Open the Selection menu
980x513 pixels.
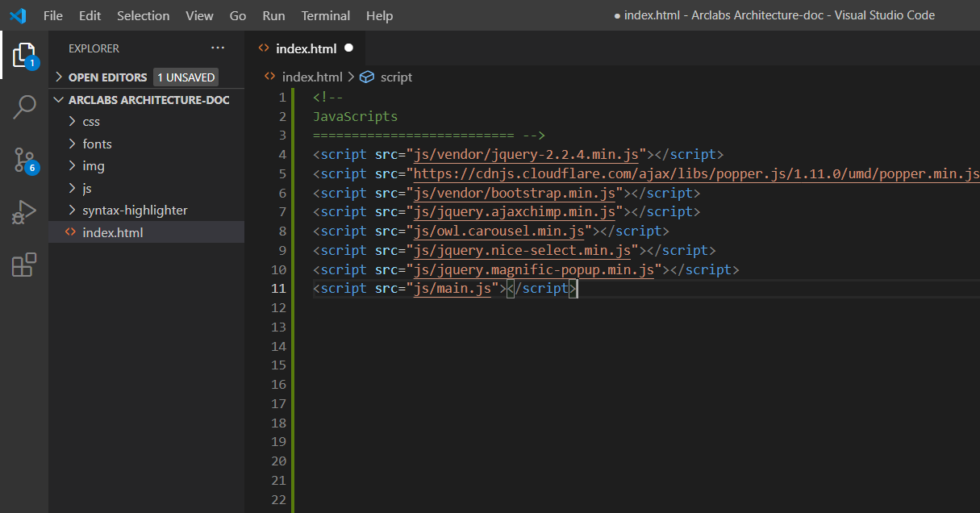pos(143,15)
